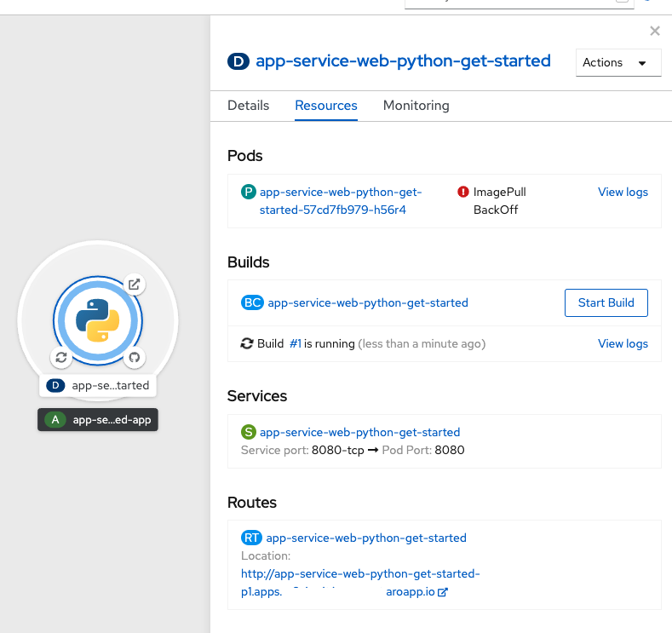Click the Open URL decorator on node
672x633 pixels.
[134, 285]
